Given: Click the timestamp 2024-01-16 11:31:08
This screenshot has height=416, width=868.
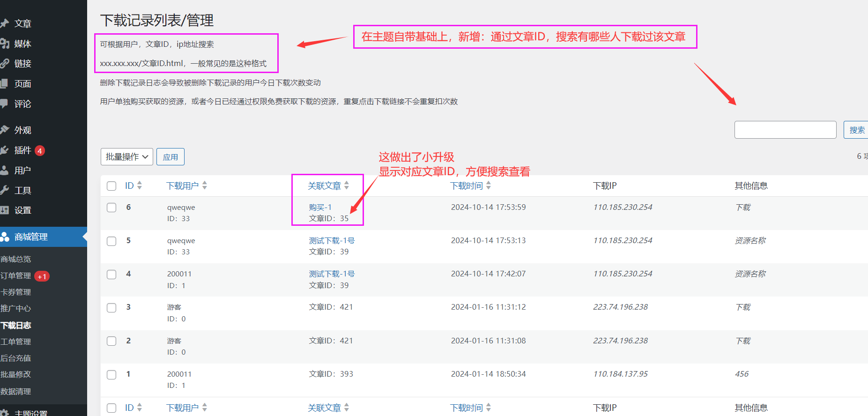Looking at the screenshot, I should point(489,341).
